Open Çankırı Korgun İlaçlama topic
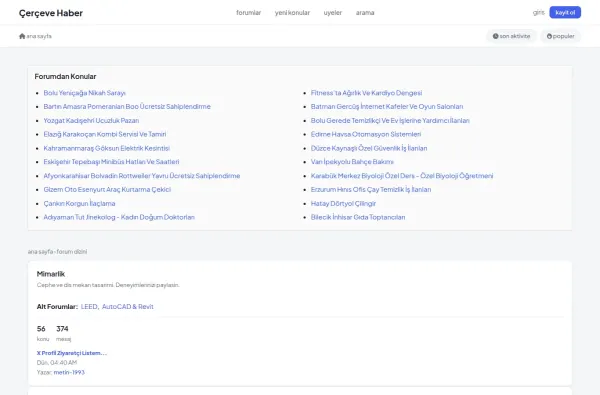Image resolution: width=600 pixels, height=395 pixels. coord(79,203)
